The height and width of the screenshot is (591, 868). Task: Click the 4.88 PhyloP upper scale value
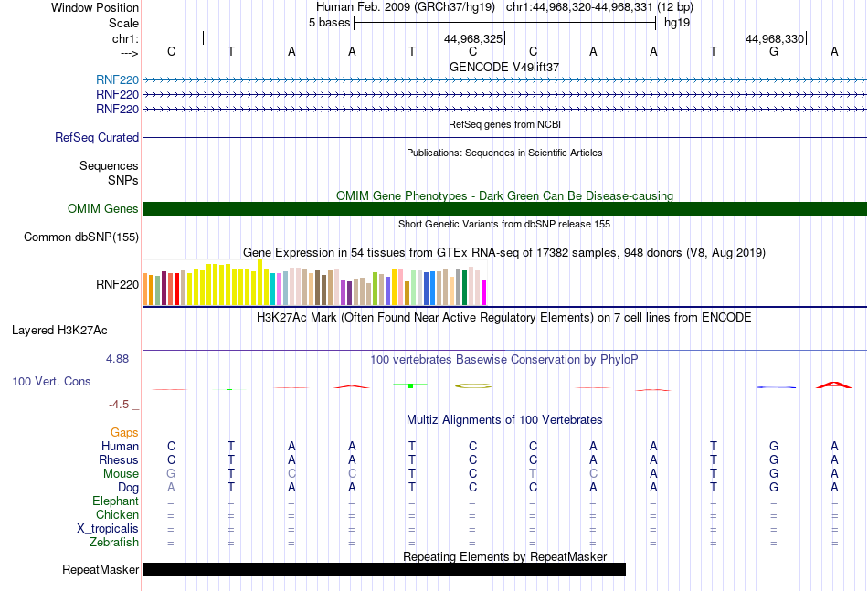117,359
